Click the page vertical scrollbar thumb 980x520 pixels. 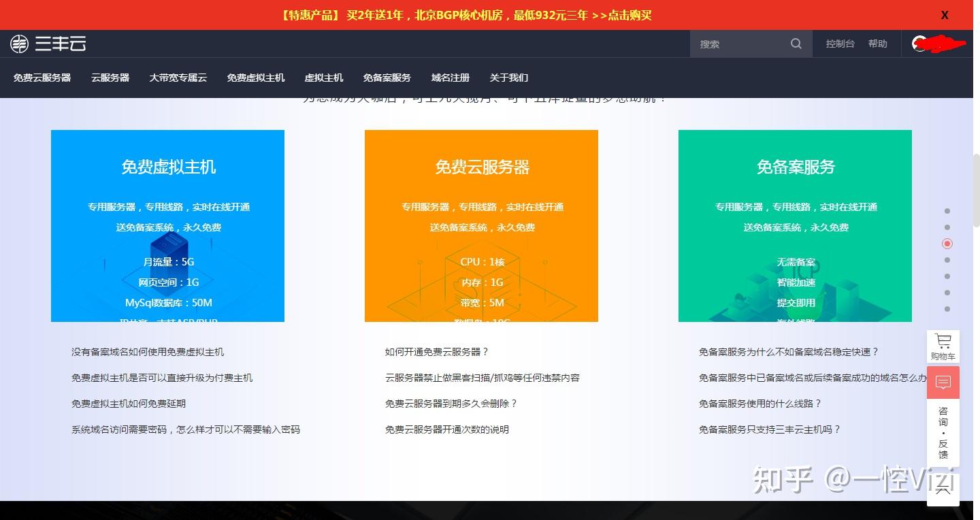point(976,190)
